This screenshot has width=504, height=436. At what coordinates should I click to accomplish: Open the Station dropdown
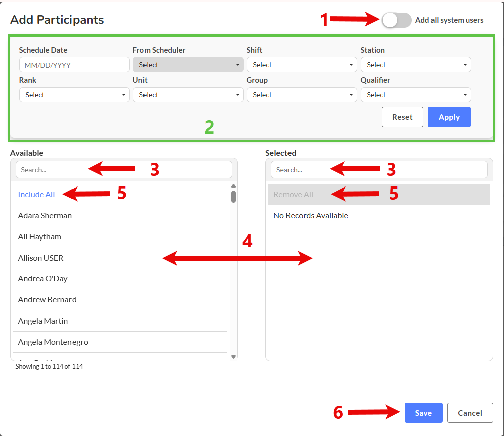click(x=415, y=65)
